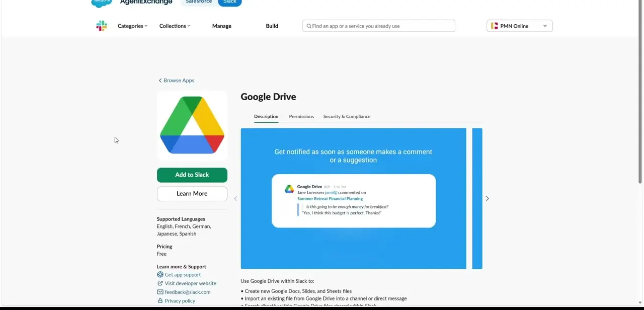This screenshot has width=644, height=310.
Task: Click the search magnifier icon
Action: pos(309,26)
